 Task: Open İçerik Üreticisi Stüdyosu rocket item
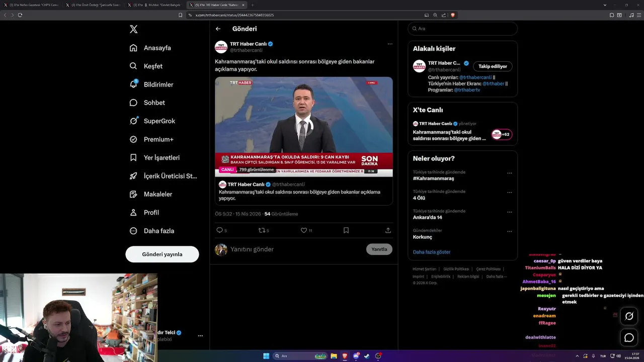(164, 176)
